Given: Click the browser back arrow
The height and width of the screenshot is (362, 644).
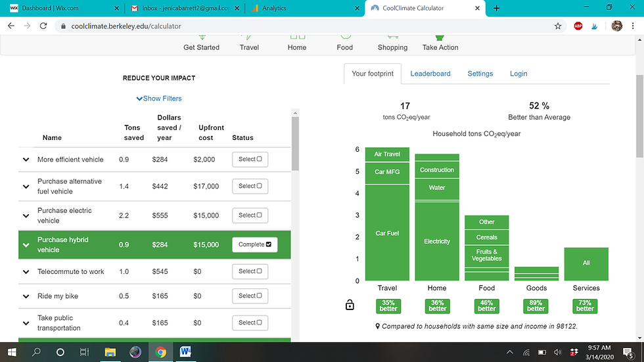Looking at the screenshot, I should (x=11, y=26).
